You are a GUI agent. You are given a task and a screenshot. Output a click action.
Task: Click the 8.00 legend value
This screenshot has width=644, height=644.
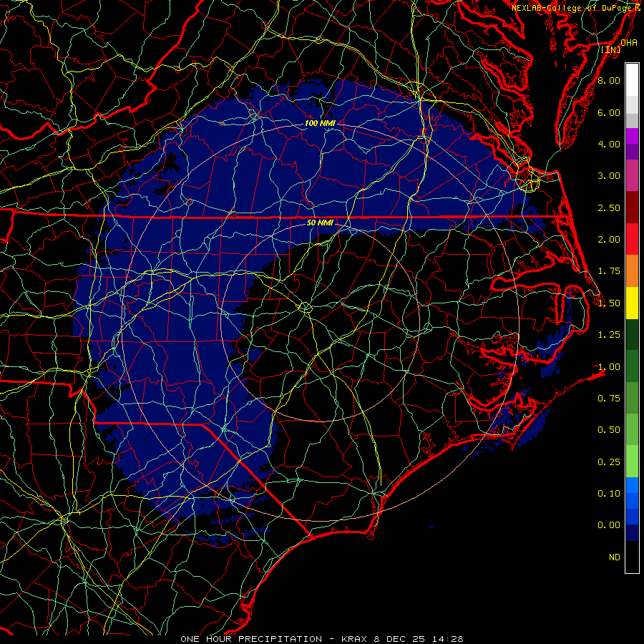pyautogui.click(x=609, y=80)
